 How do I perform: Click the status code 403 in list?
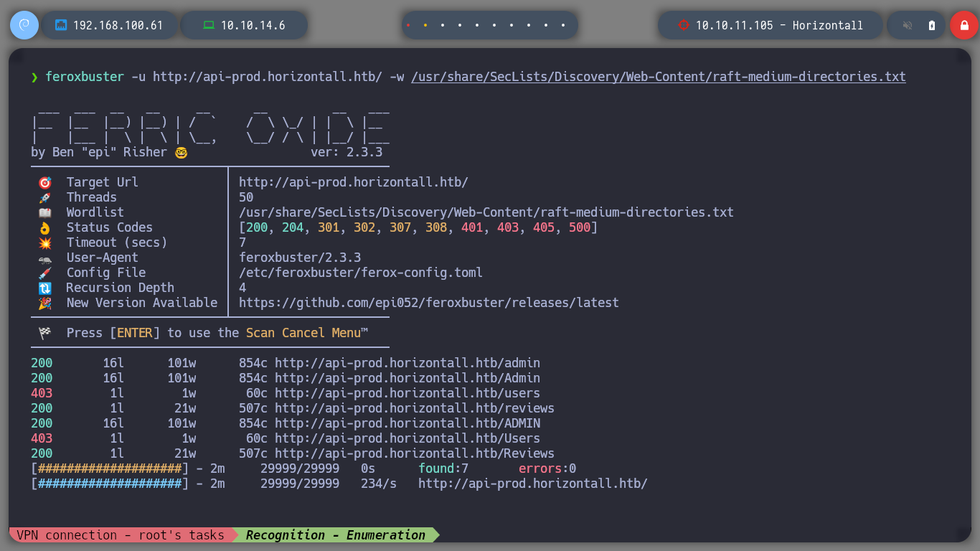pyautogui.click(x=508, y=227)
